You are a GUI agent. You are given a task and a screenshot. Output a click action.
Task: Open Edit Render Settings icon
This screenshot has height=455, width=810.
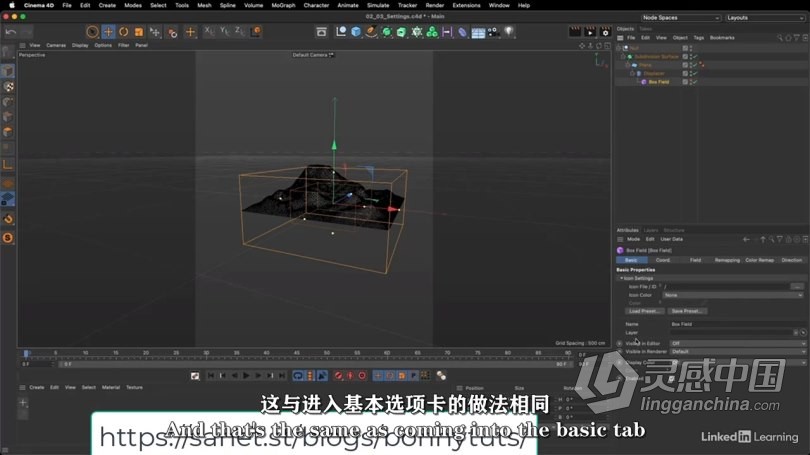tap(605, 32)
